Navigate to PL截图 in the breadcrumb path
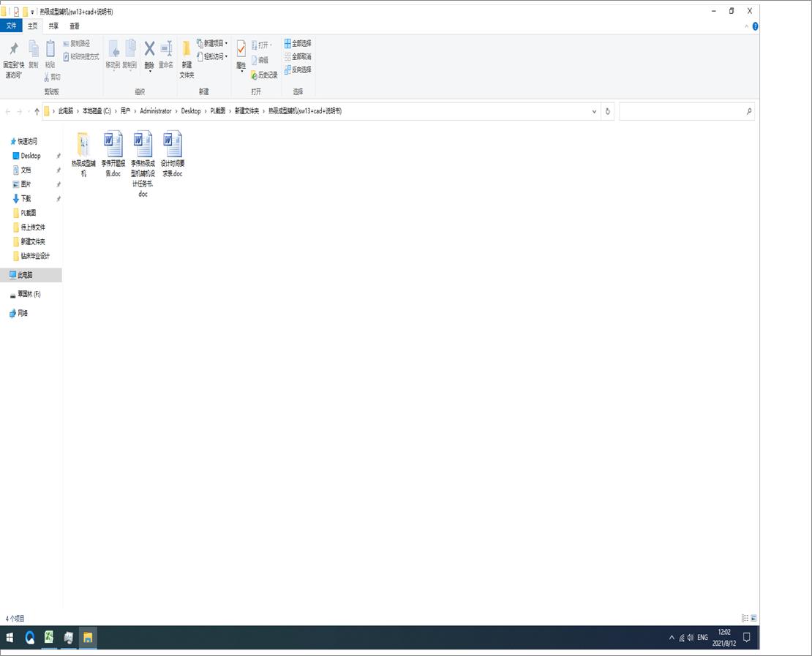 (217, 111)
